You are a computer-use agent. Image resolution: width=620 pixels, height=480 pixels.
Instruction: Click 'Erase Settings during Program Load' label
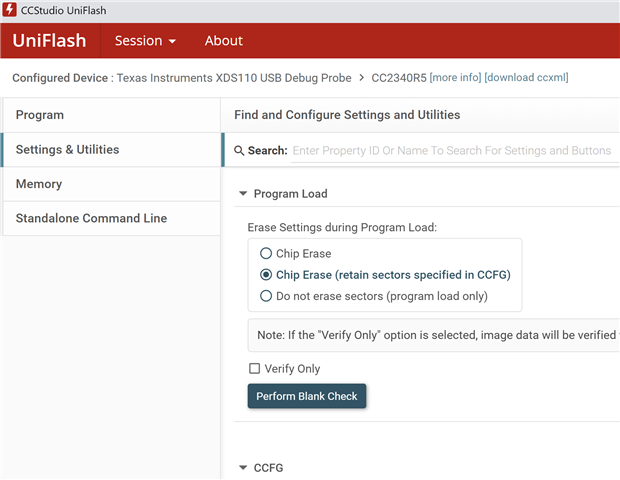[342, 227]
